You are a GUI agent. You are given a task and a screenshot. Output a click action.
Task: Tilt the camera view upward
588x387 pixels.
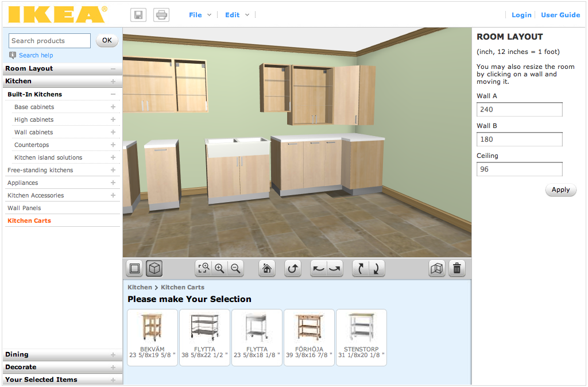coord(361,269)
